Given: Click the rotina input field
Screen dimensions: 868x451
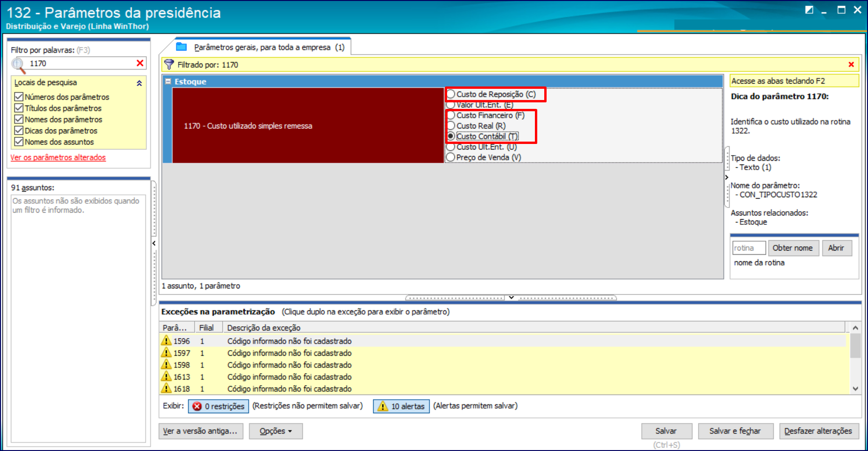Looking at the screenshot, I should 749,248.
